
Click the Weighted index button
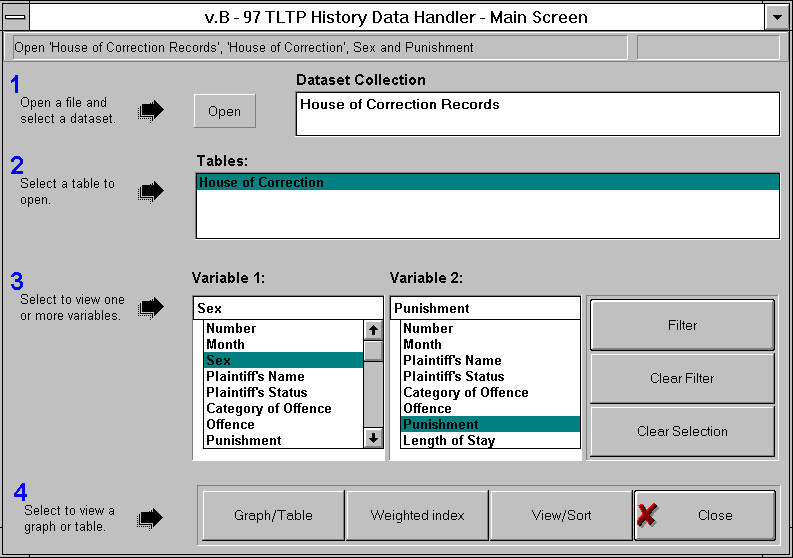coord(417,516)
